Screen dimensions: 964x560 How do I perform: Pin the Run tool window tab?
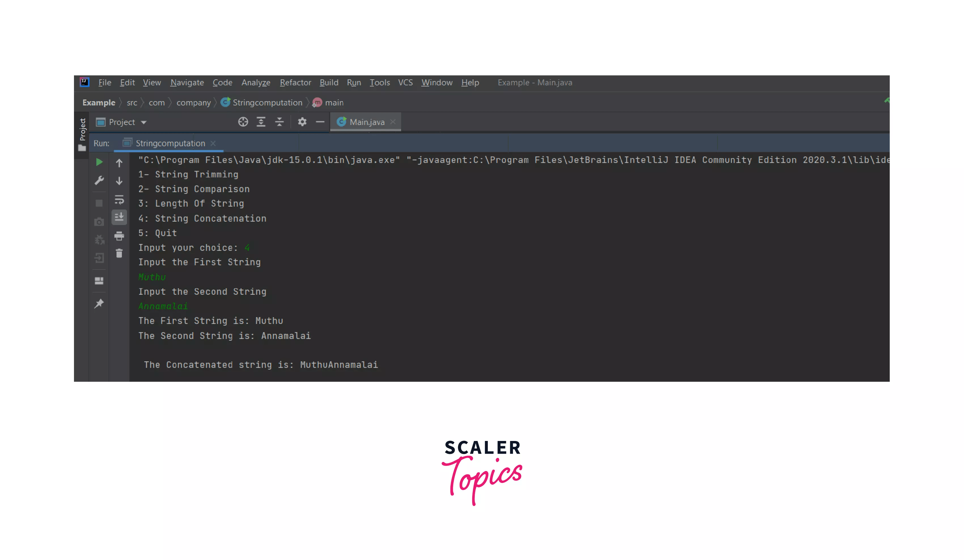tap(99, 303)
